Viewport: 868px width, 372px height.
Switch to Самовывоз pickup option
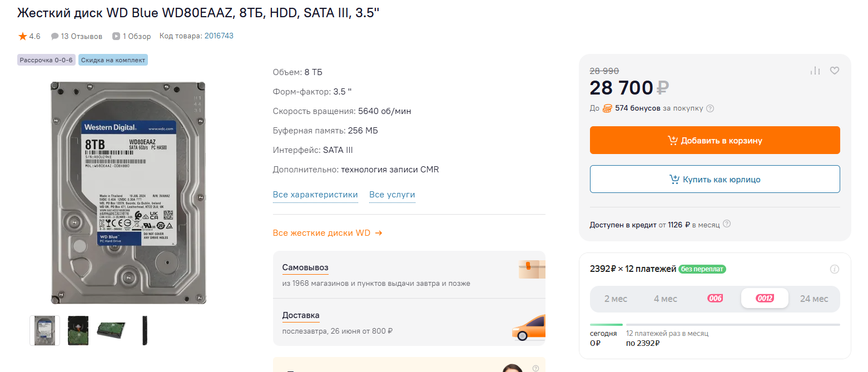click(305, 267)
